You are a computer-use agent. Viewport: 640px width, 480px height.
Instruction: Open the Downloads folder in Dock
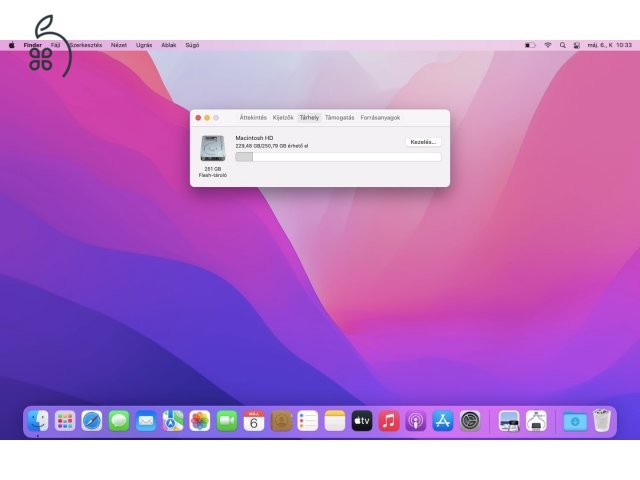tap(575, 421)
